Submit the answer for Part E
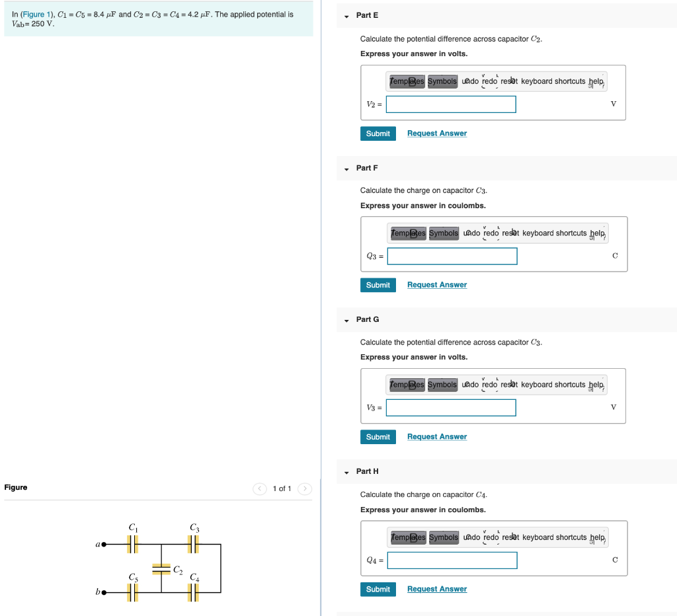The height and width of the screenshot is (616, 677). click(378, 133)
